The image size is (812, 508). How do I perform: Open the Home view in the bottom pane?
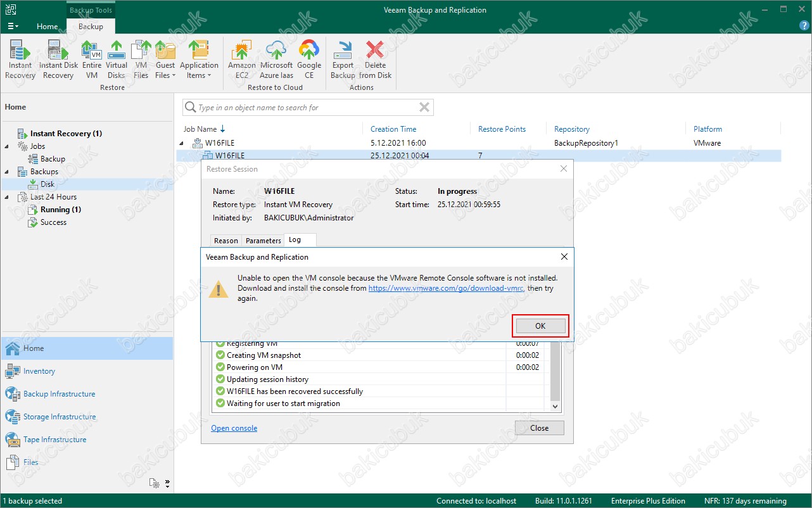pyautogui.click(x=87, y=348)
